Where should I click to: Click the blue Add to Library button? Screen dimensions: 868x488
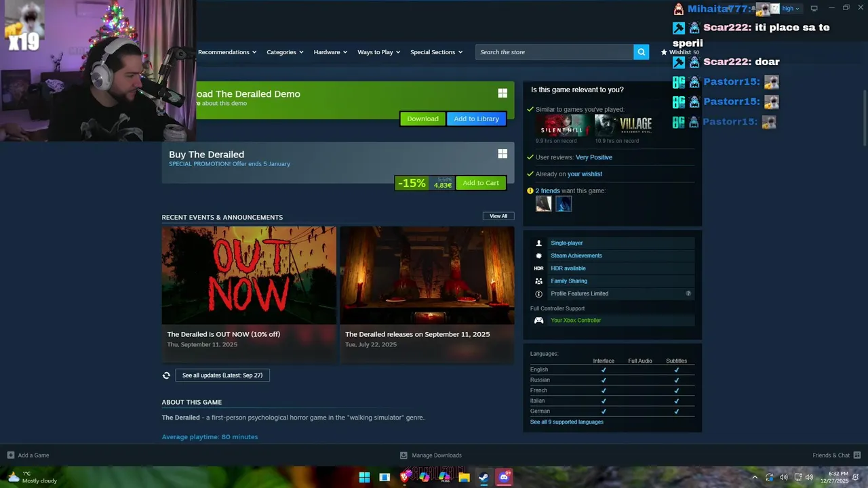pyautogui.click(x=476, y=119)
